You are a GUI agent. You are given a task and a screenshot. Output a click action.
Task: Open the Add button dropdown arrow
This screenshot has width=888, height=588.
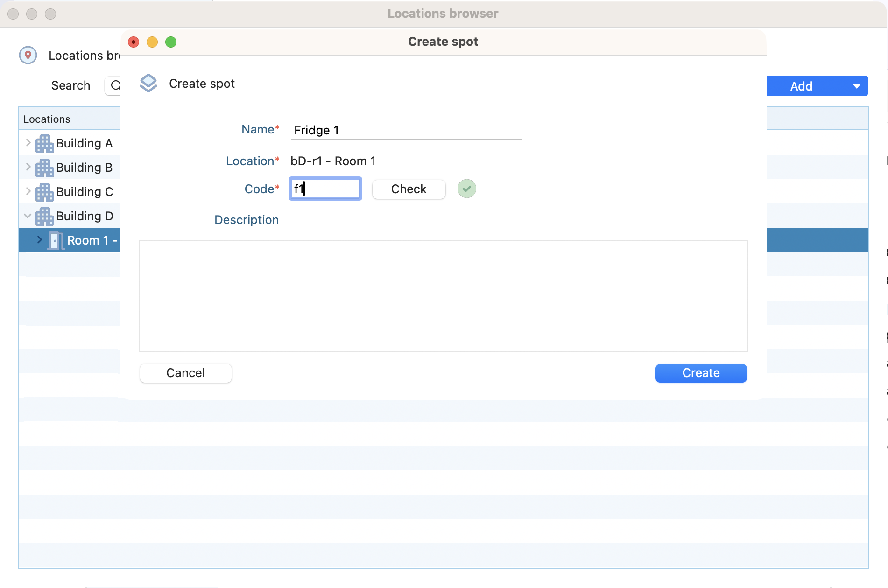(856, 86)
